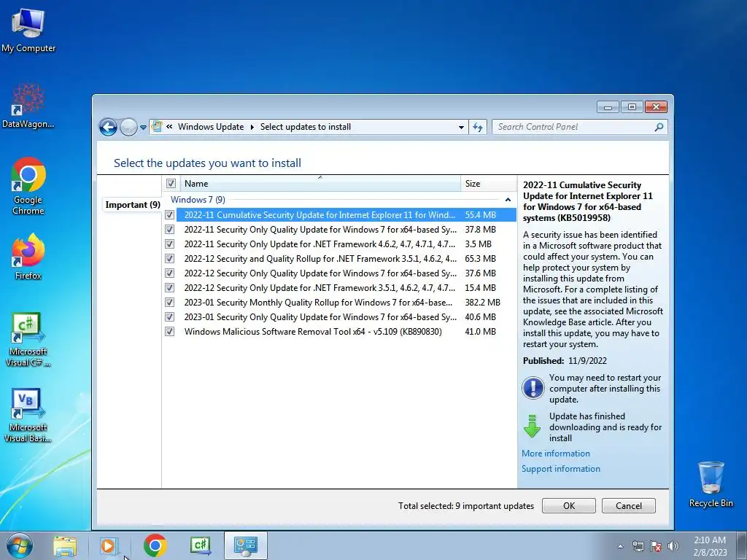Minimize the Windows Update window
The image size is (747, 560).
pos(608,107)
